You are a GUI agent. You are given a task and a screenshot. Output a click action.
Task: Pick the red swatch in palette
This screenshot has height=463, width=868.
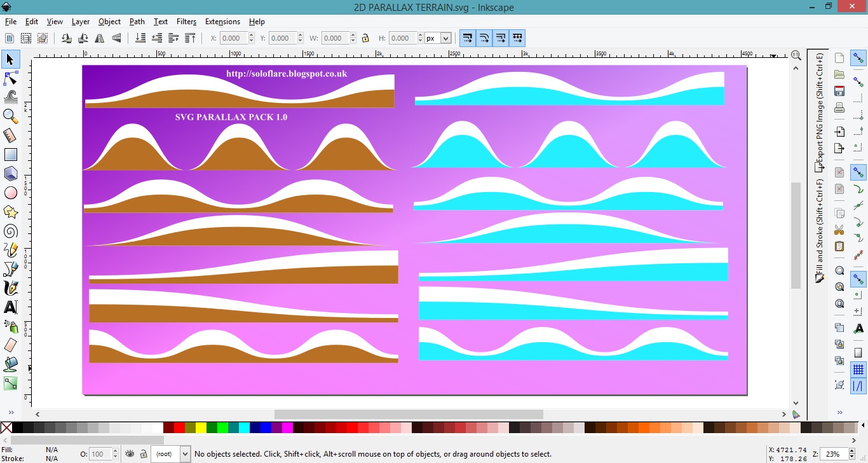point(179,428)
